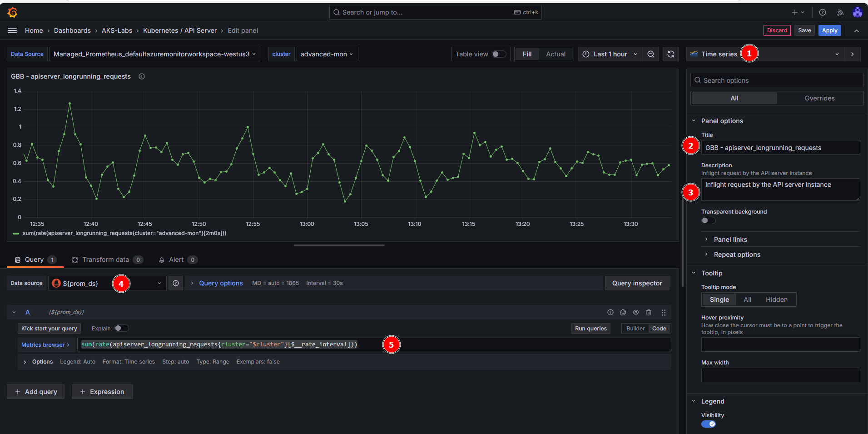Go to Kubernetes / API Server breadcrumb
Screen dimensions: 868x434
click(x=180, y=30)
